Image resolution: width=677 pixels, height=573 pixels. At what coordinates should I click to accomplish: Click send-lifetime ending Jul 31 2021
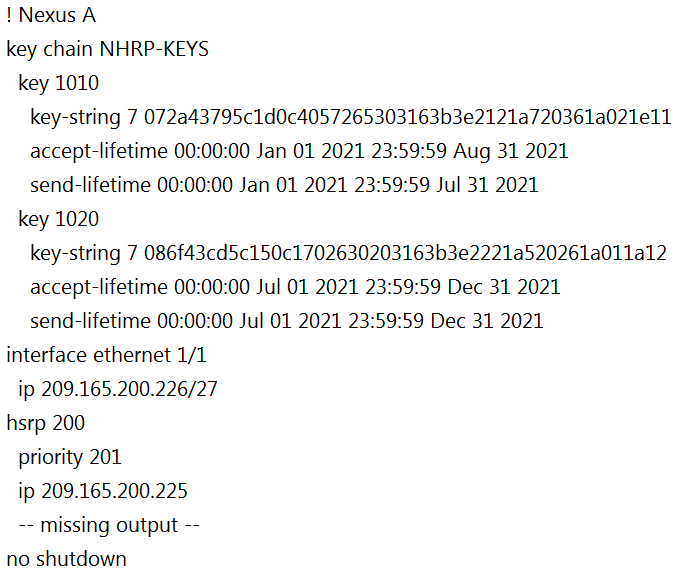click(x=284, y=185)
